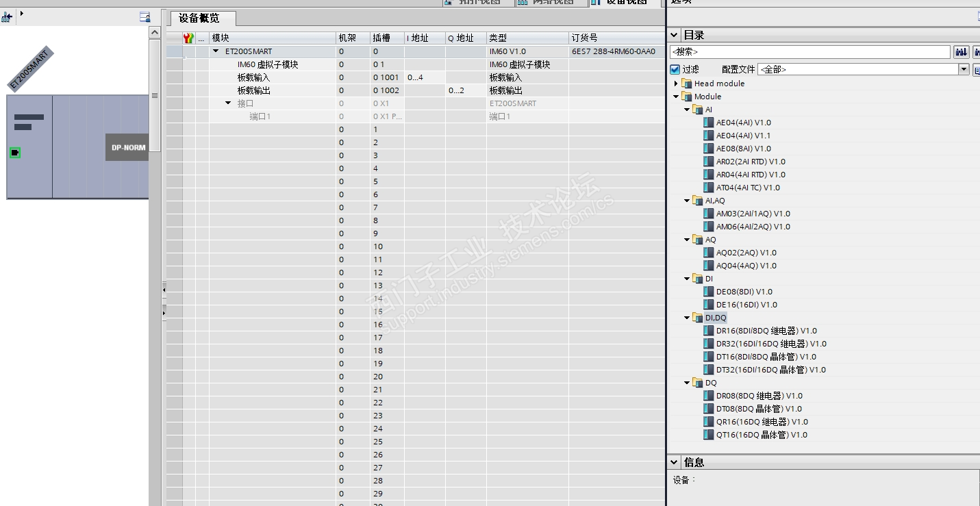Select the DE08(8DI) V1.0 module icon
The image size is (980, 506).
pyautogui.click(x=709, y=292)
